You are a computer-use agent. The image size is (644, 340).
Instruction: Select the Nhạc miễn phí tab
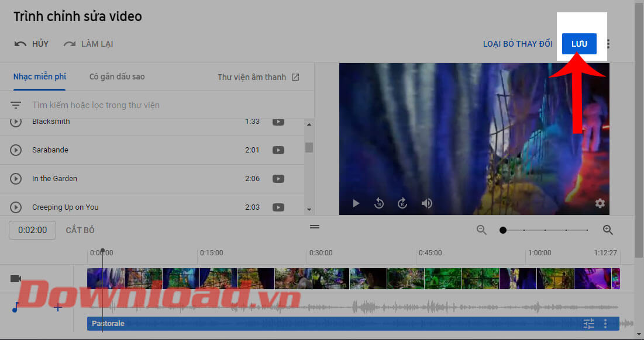(40, 77)
